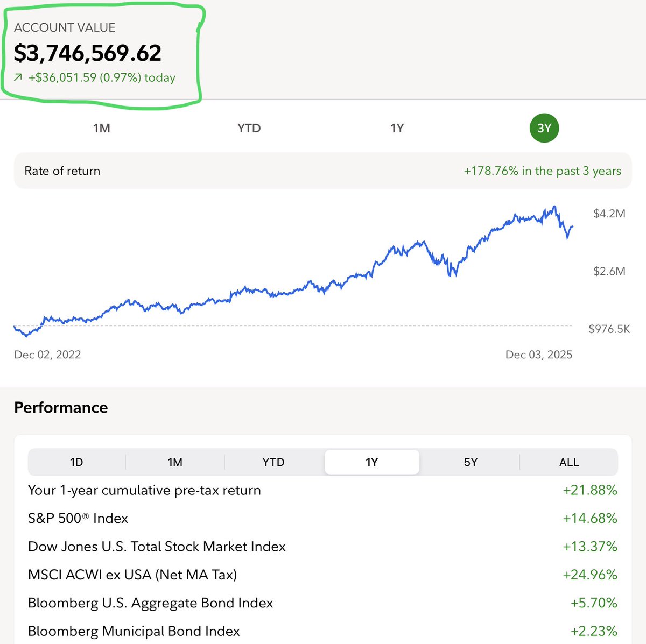The height and width of the screenshot is (644, 646).
Task: Click Bloomberg Municipal Bond Index
Action: coord(134,631)
